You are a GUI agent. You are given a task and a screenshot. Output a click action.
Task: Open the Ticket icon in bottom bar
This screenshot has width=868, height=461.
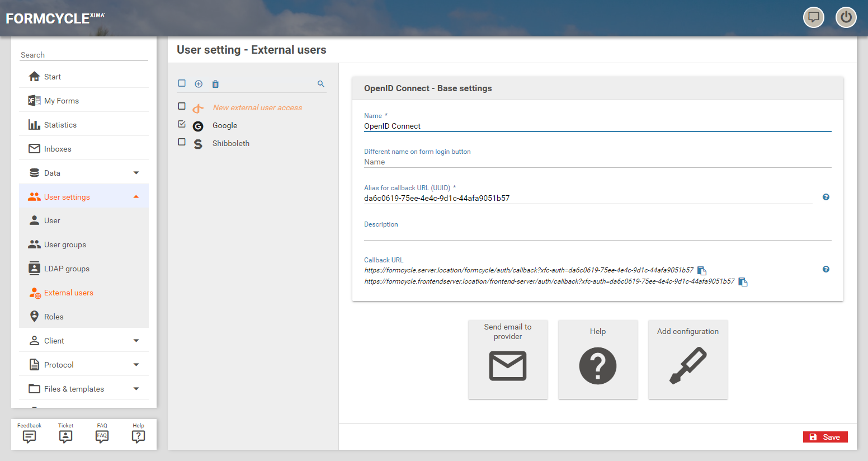tap(65, 434)
